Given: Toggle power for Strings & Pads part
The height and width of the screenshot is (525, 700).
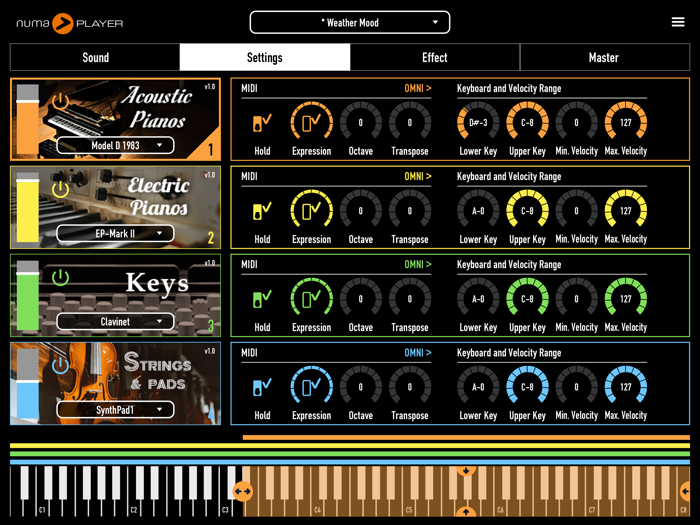Looking at the screenshot, I should tap(60, 365).
